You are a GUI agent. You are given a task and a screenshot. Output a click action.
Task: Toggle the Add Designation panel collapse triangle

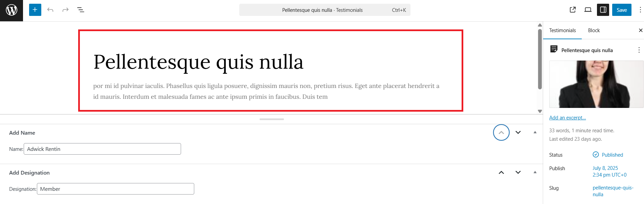(x=535, y=172)
